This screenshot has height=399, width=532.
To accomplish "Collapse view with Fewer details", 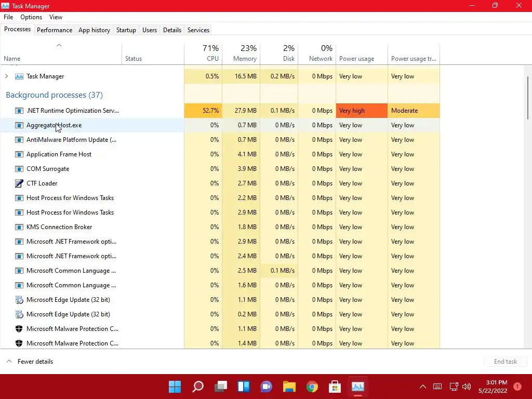I will tap(30, 362).
